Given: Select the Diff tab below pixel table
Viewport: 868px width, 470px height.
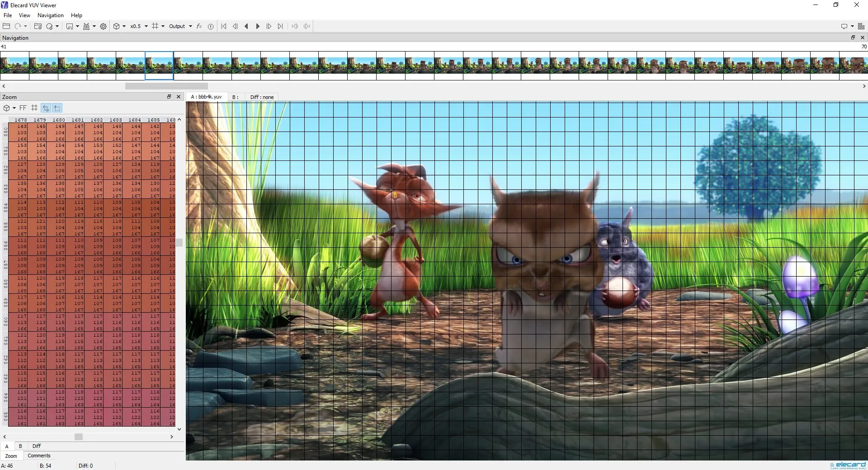Looking at the screenshot, I should pyautogui.click(x=37, y=446).
